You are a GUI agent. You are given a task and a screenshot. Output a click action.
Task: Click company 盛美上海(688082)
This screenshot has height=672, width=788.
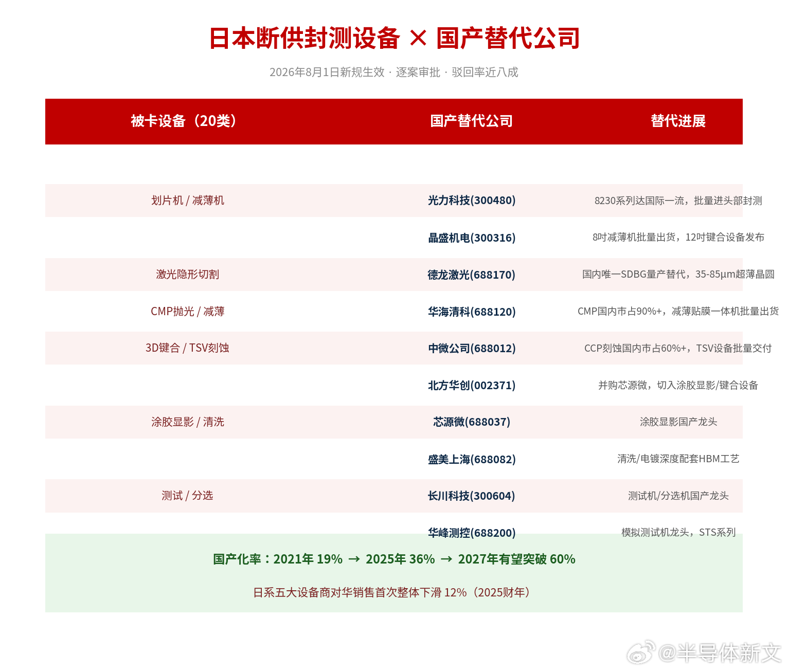[472, 460]
